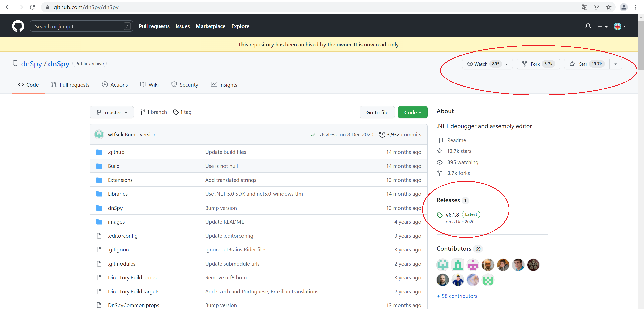644x309 pixels.
Task: Click the GitHub Octocat logo
Action: pyautogui.click(x=18, y=26)
